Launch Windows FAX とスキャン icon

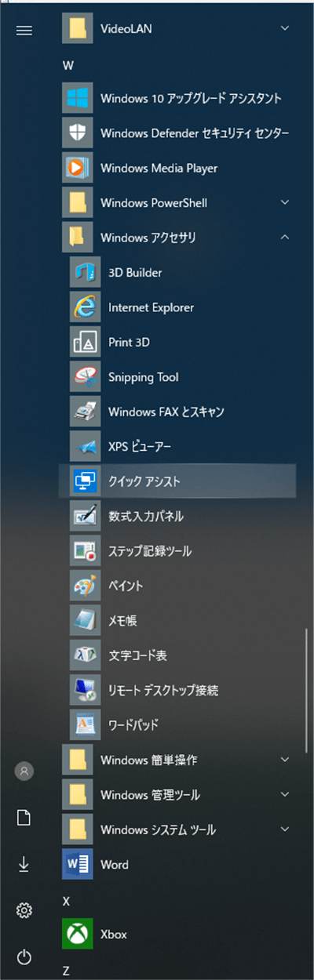[85, 412]
